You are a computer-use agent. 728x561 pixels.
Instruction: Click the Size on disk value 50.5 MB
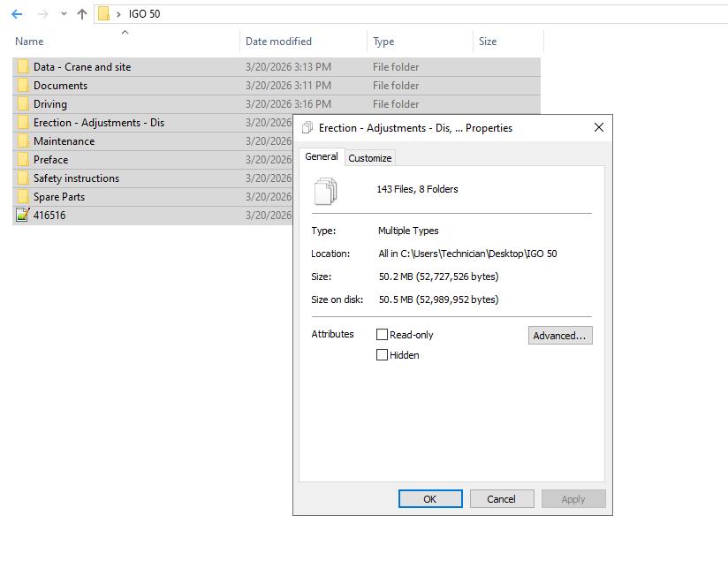click(x=438, y=299)
